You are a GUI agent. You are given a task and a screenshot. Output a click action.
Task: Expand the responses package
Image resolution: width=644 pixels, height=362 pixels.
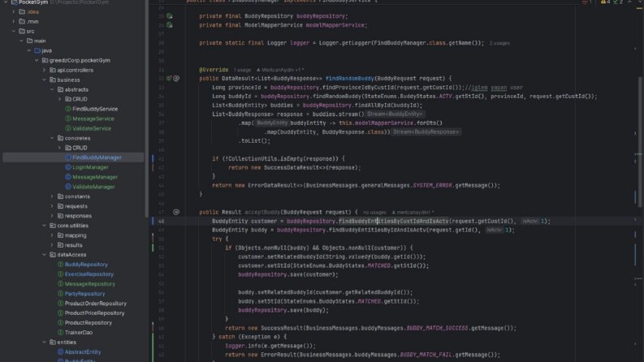52,216
